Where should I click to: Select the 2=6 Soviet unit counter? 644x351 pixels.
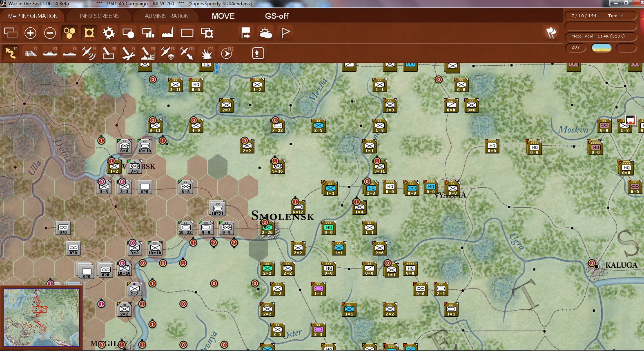pyautogui.click(x=380, y=249)
